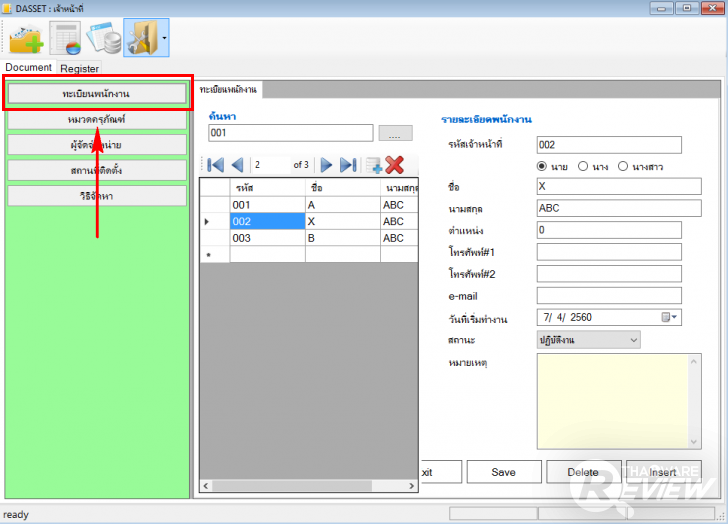728x524 pixels.
Task: Select the นาย radio button
Action: click(541, 166)
